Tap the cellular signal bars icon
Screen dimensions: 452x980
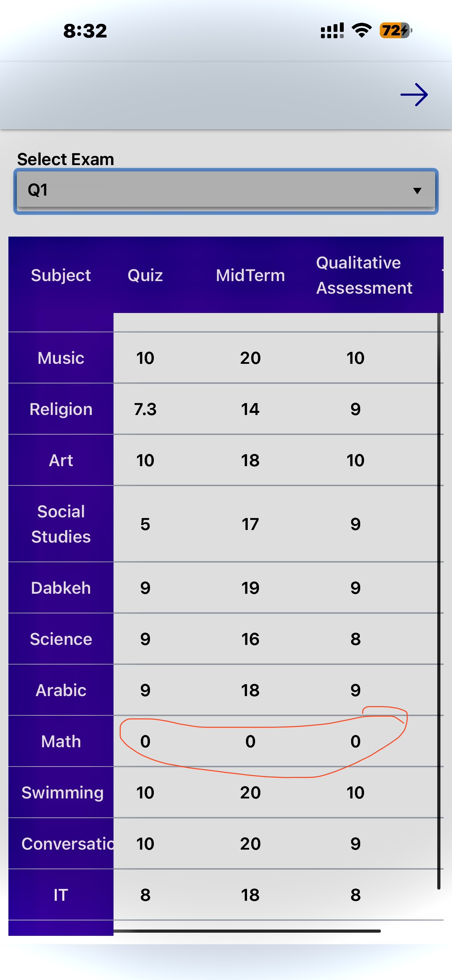[x=332, y=30]
